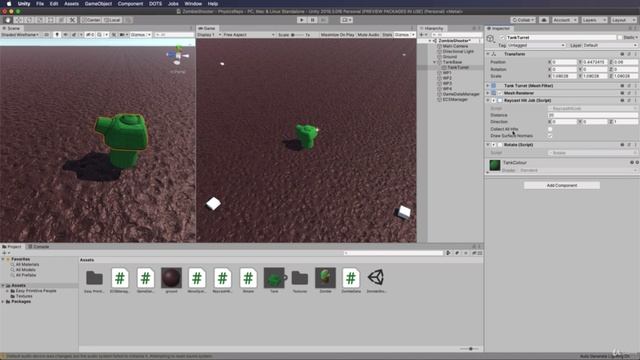640x360 pixels.
Task: Adjust the Game view Scale slider
Action: tap(298, 35)
